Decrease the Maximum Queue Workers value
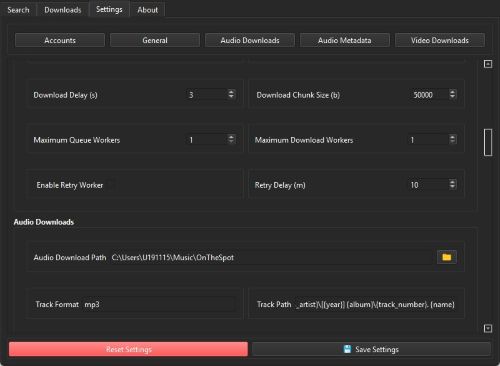The image size is (500, 366). coord(231,142)
